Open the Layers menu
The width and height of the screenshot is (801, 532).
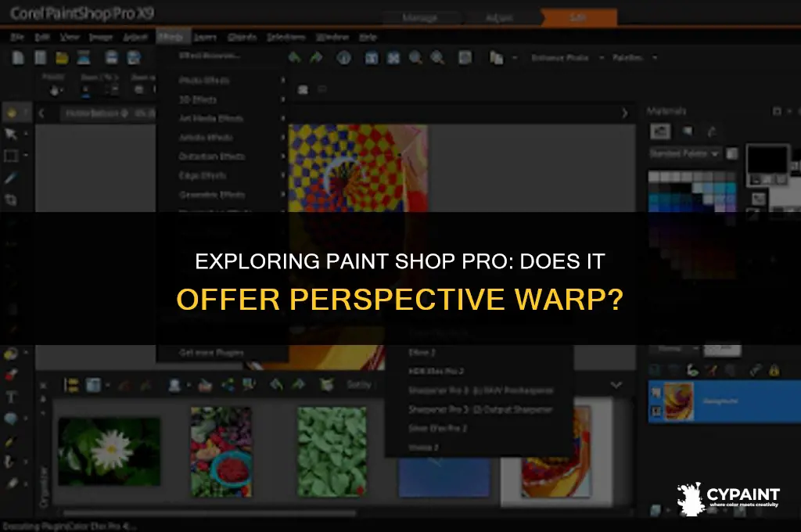coord(206,38)
